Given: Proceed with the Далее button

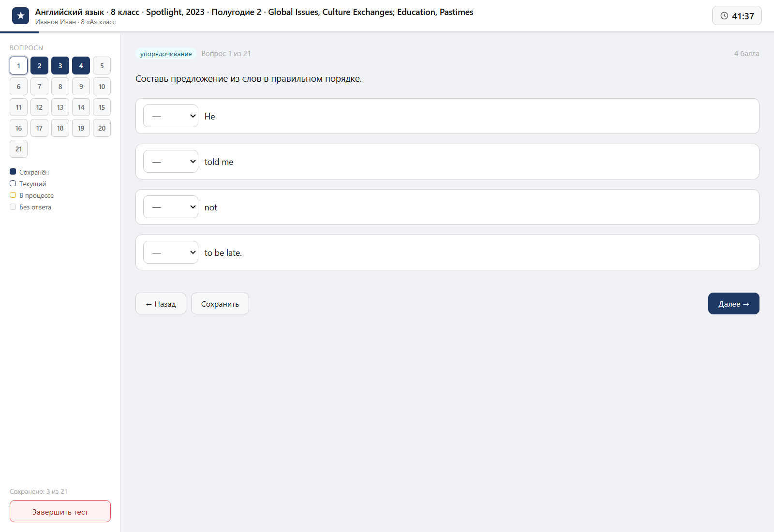Looking at the screenshot, I should [x=734, y=304].
